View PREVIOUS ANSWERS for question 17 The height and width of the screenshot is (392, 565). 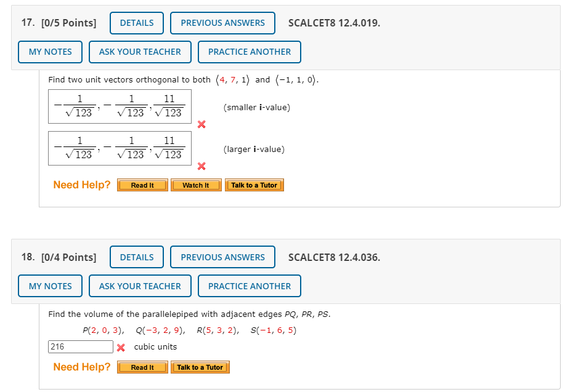pos(222,23)
